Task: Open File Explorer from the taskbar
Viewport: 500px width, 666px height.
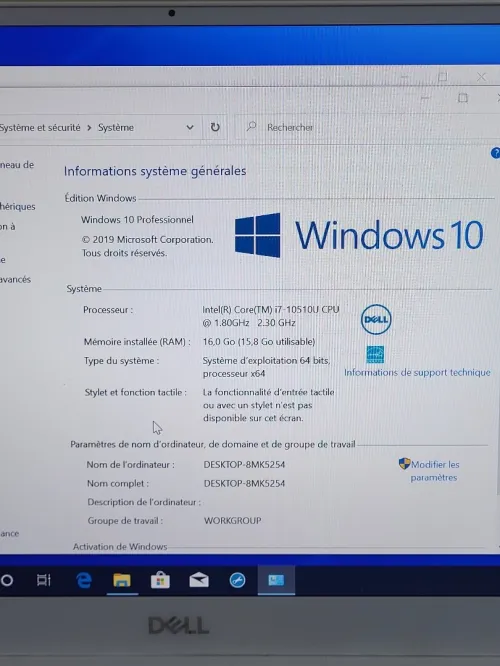Action: pyautogui.click(x=122, y=580)
